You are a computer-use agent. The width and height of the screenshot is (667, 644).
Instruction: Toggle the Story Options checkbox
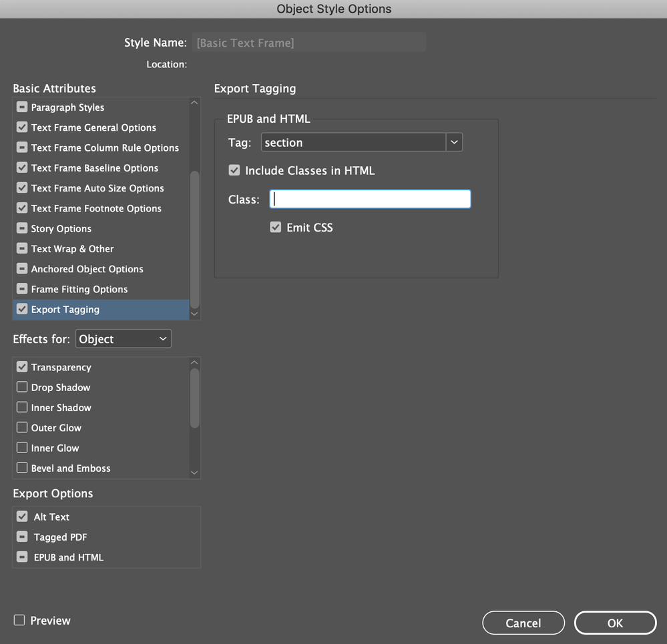point(22,228)
